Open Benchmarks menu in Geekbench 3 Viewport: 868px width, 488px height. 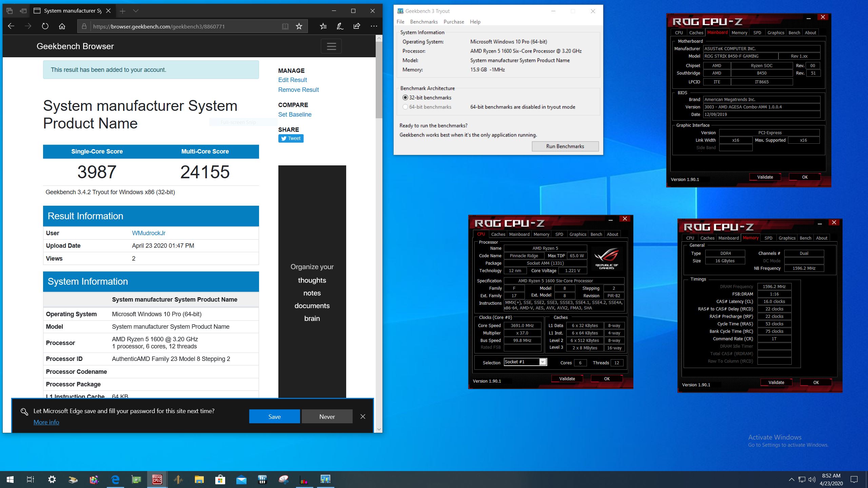coord(424,22)
